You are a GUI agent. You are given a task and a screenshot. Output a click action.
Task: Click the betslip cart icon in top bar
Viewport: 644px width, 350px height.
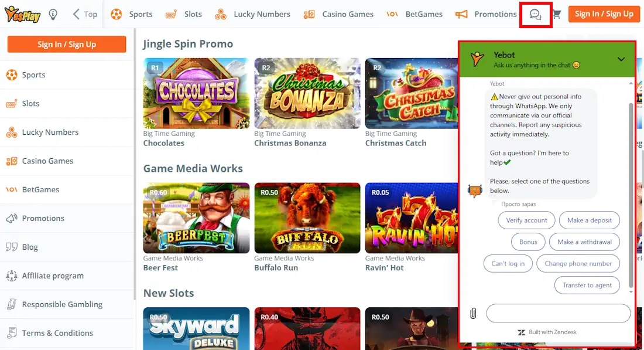(557, 13)
